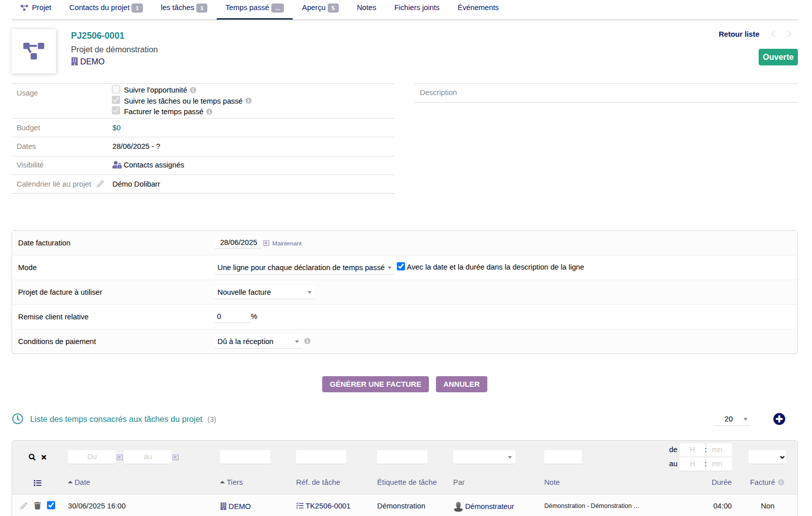The image size is (812, 516).
Task: Show Facturé column info icon
Action: 781,482
